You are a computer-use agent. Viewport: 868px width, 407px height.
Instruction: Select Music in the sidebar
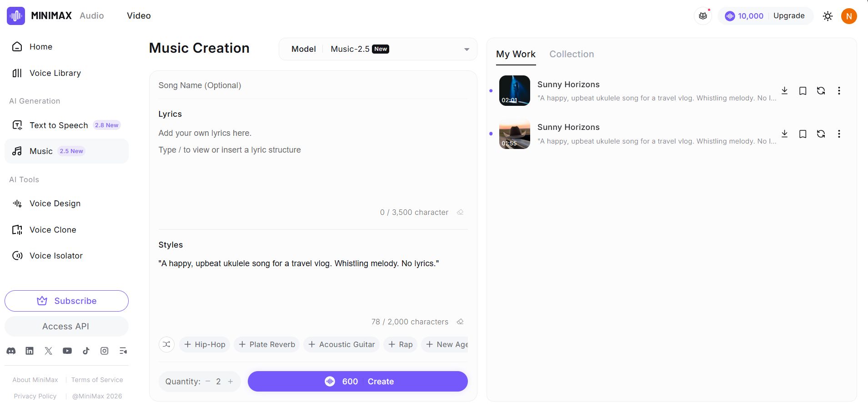point(66,151)
